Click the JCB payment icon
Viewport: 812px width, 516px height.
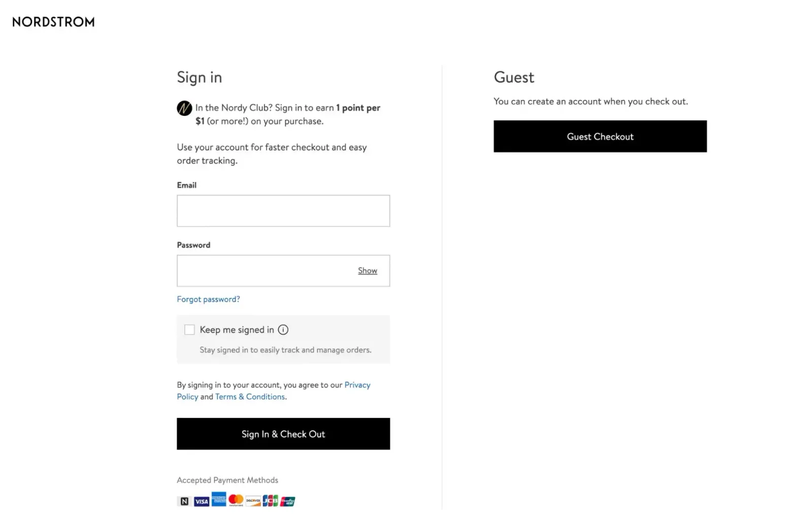pyautogui.click(x=270, y=501)
